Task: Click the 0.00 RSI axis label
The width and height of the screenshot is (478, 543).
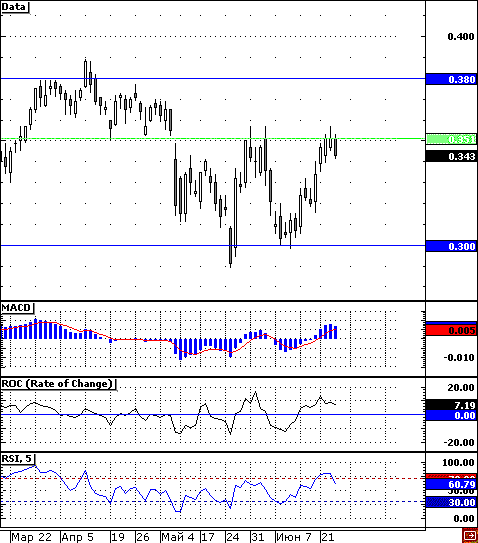Action: 463,518
